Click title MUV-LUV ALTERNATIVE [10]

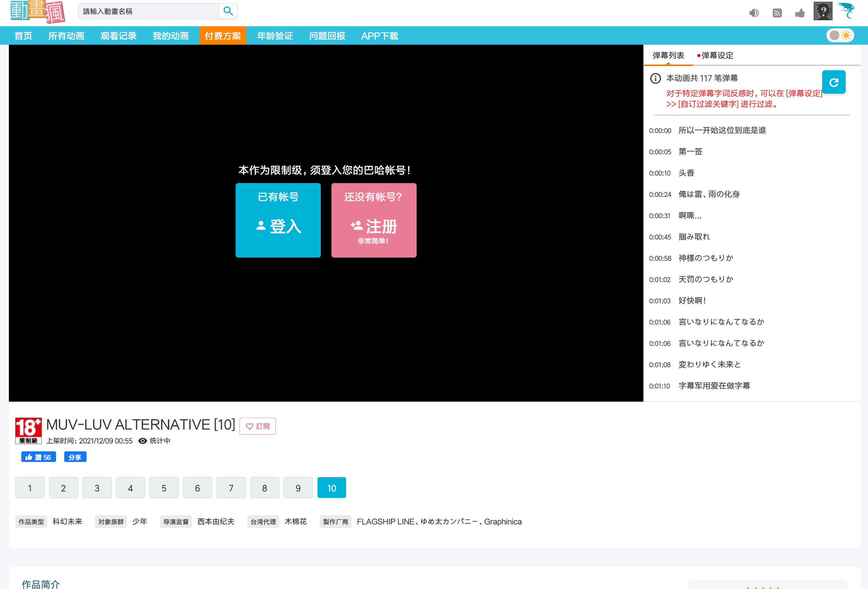(x=141, y=425)
